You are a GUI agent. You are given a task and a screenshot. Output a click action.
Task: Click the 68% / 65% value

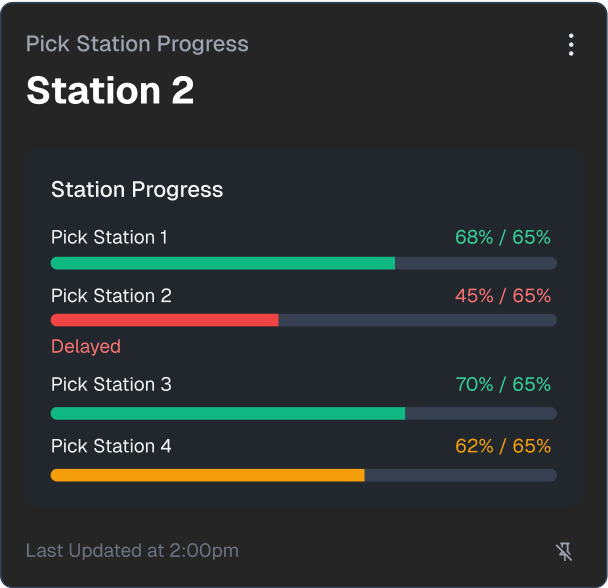coord(503,238)
